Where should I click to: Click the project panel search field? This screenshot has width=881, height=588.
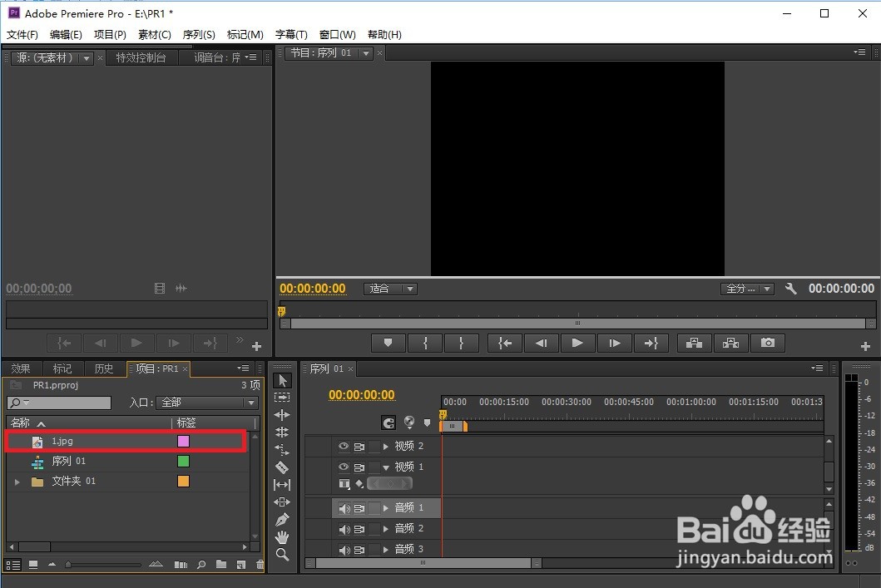[59, 402]
